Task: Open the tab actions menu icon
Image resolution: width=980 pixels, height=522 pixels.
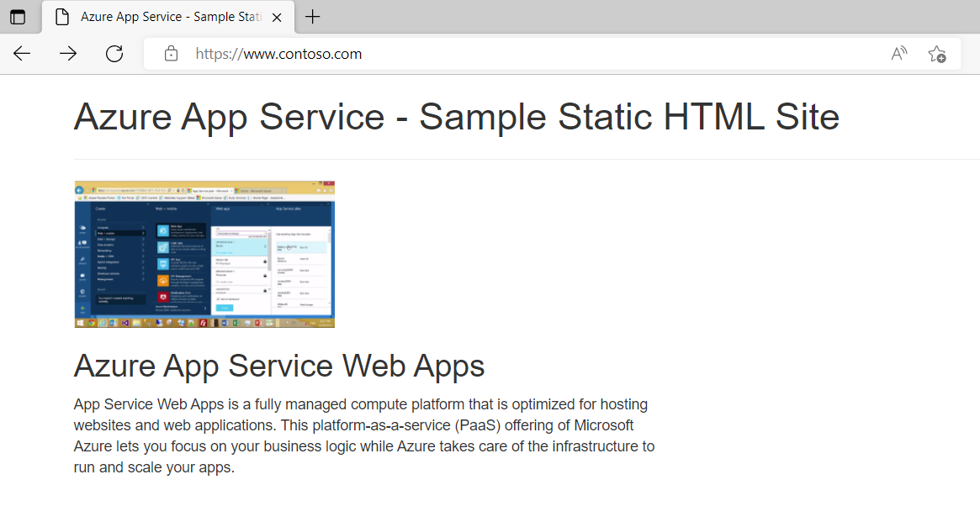Action: [x=19, y=17]
